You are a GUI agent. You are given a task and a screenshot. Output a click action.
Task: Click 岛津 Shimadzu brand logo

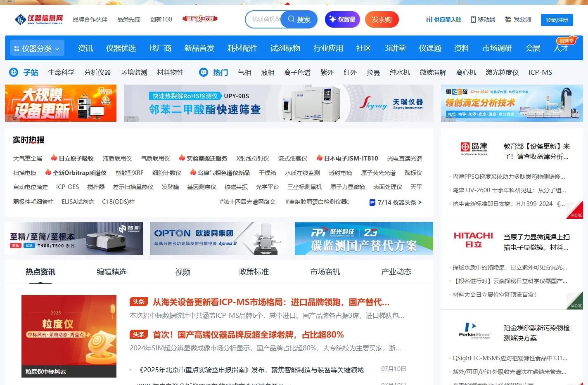tap(474, 149)
